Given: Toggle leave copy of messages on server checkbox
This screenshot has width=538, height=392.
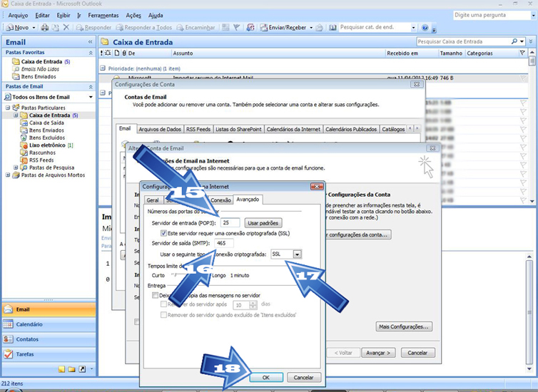Looking at the screenshot, I should pos(155,295).
